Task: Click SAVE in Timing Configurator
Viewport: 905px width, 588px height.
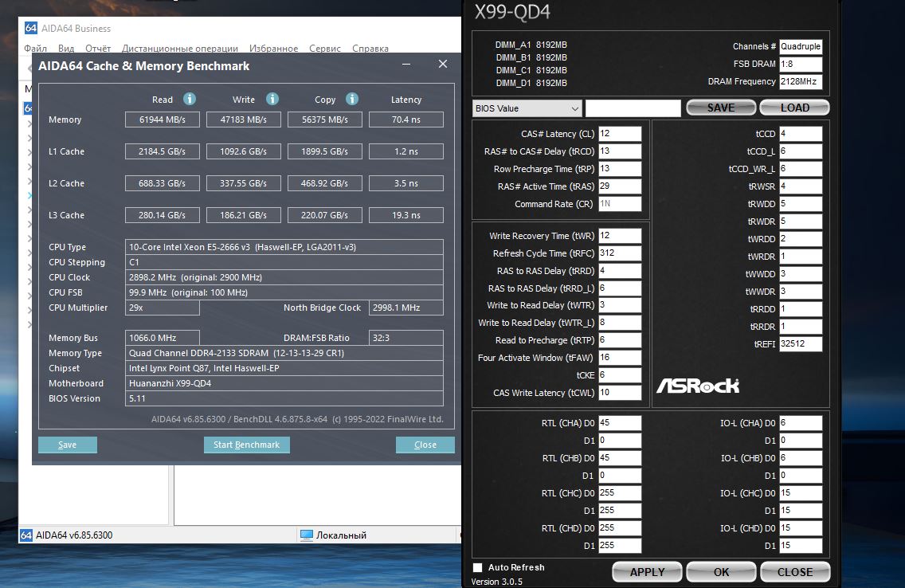Action: [721, 108]
